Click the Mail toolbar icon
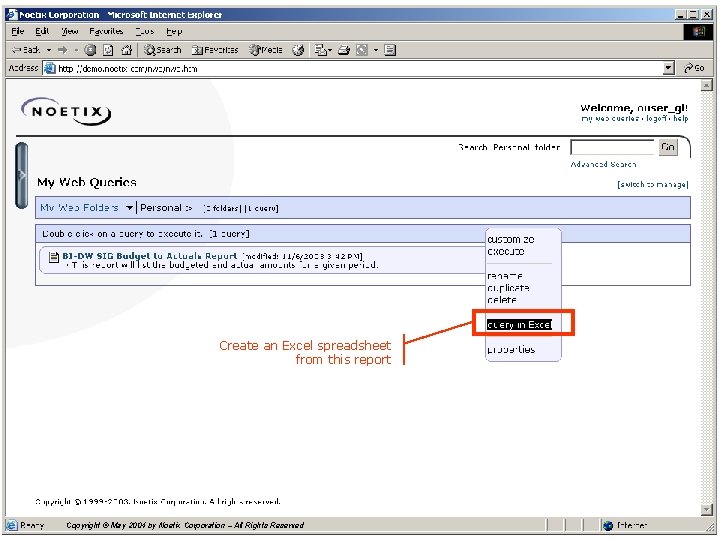Image resolution: width=720 pixels, height=540 pixels. pos(321,50)
